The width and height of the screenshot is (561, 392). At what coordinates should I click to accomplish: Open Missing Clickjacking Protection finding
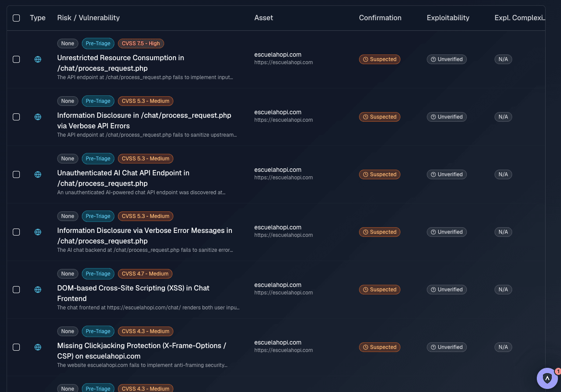142,351
